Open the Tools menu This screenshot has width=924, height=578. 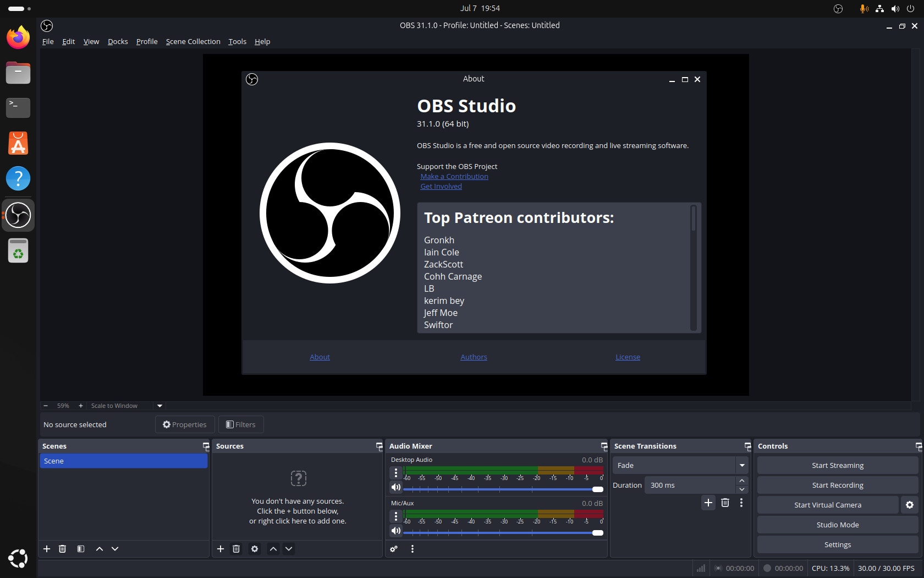pos(237,41)
